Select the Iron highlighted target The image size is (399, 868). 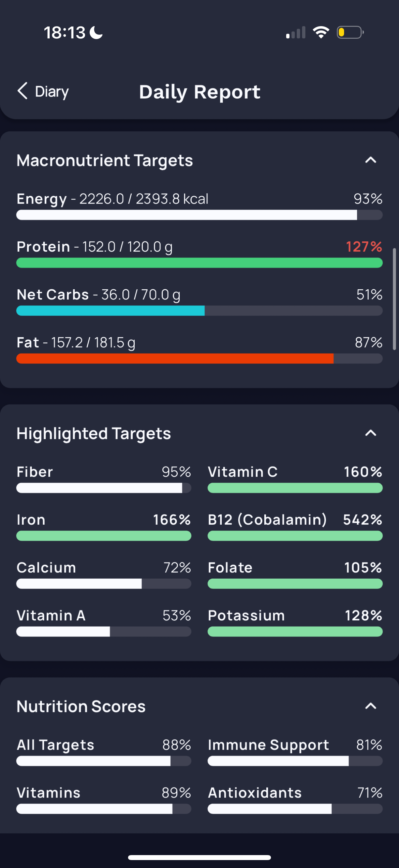(104, 527)
